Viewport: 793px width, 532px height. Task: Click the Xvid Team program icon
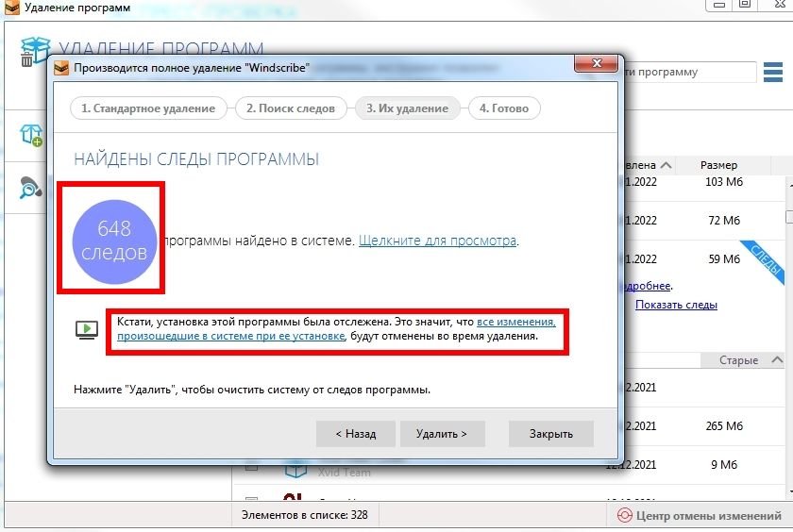(297, 469)
